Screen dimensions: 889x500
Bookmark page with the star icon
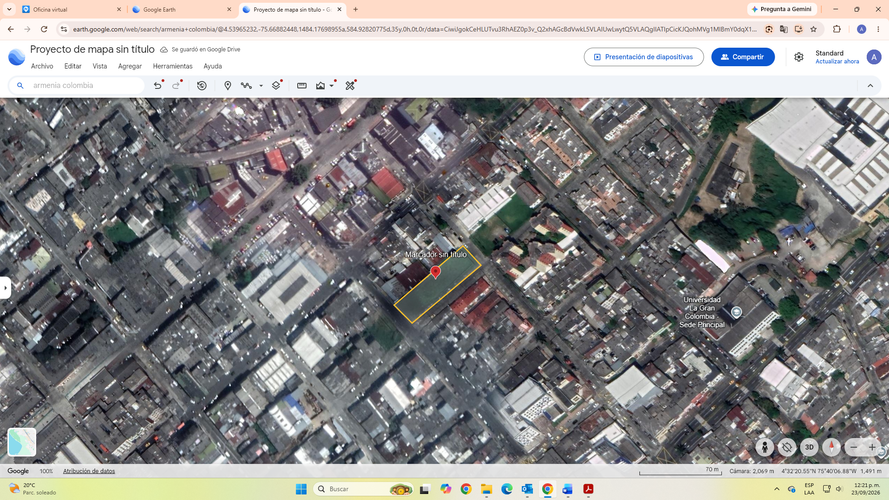814,29
